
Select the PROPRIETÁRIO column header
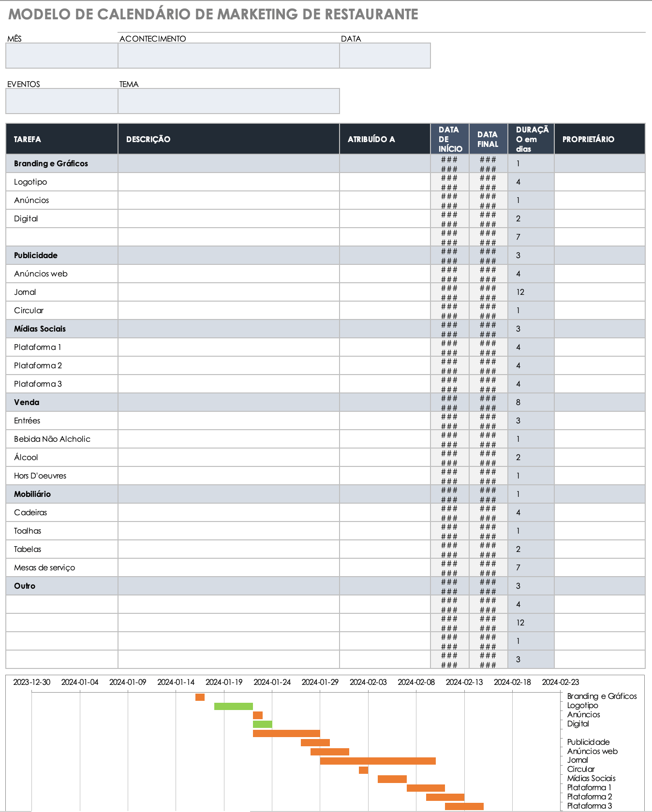600,139
